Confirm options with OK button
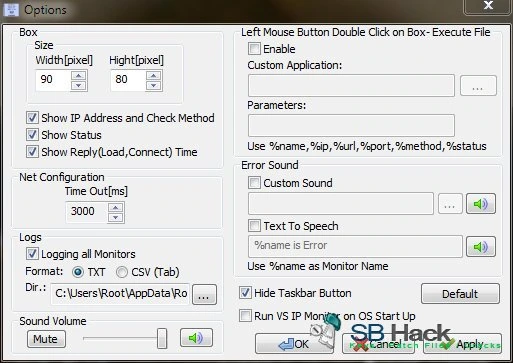This screenshot has height=363, width=513. click(294, 344)
